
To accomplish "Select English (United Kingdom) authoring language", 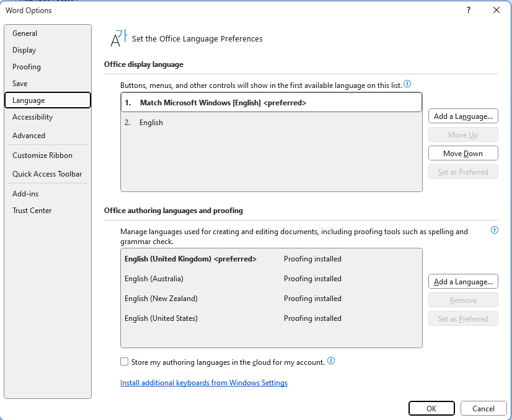I will pyautogui.click(x=271, y=259).
